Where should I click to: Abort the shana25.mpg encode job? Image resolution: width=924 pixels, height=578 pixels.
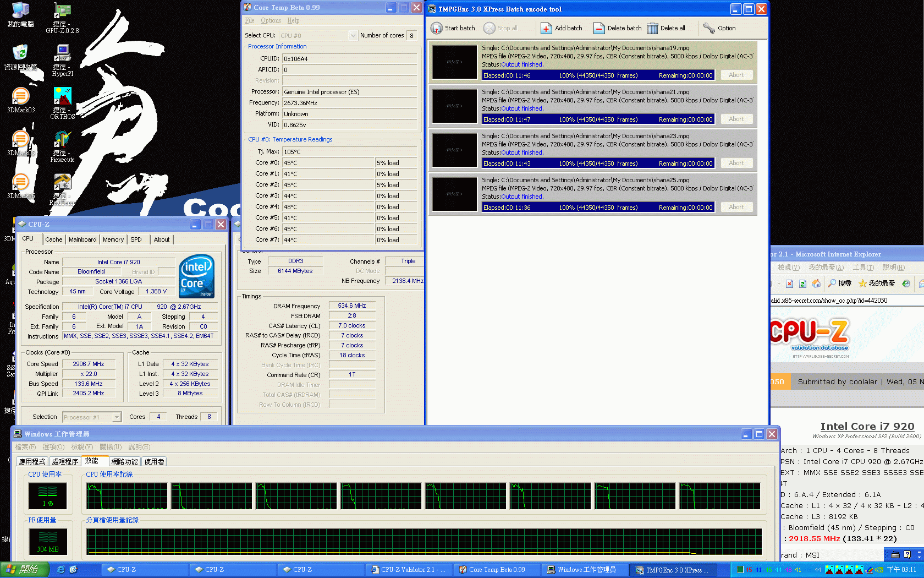[736, 207]
